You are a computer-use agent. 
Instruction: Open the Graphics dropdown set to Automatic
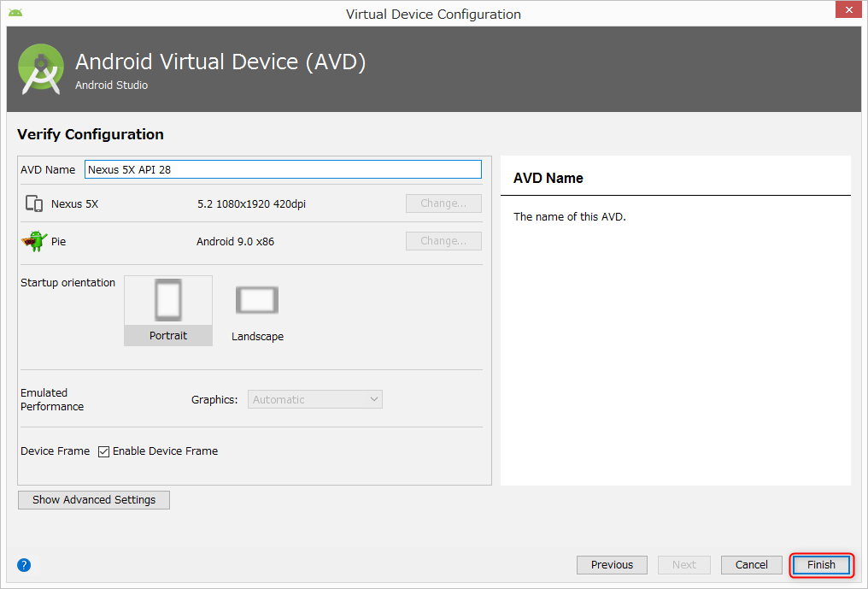pos(315,399)
